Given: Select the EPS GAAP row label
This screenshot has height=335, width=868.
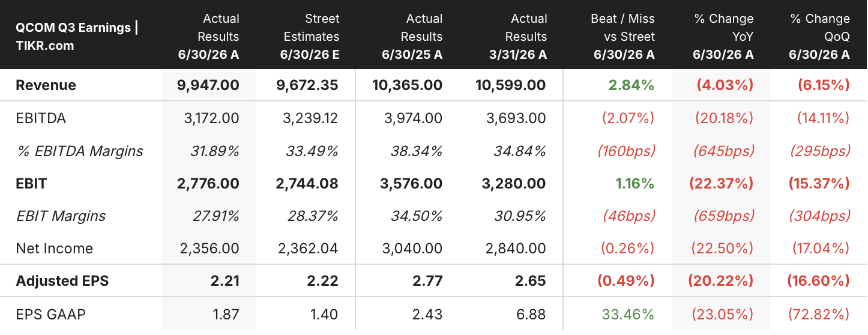Looking at the screenshot, I should (x=50, y=314).
